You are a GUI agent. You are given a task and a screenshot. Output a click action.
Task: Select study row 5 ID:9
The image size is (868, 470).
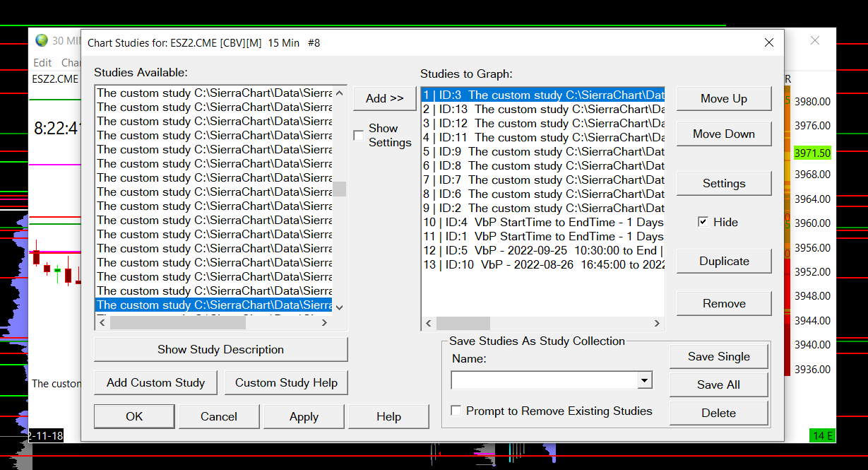click(x=543, y=152)
